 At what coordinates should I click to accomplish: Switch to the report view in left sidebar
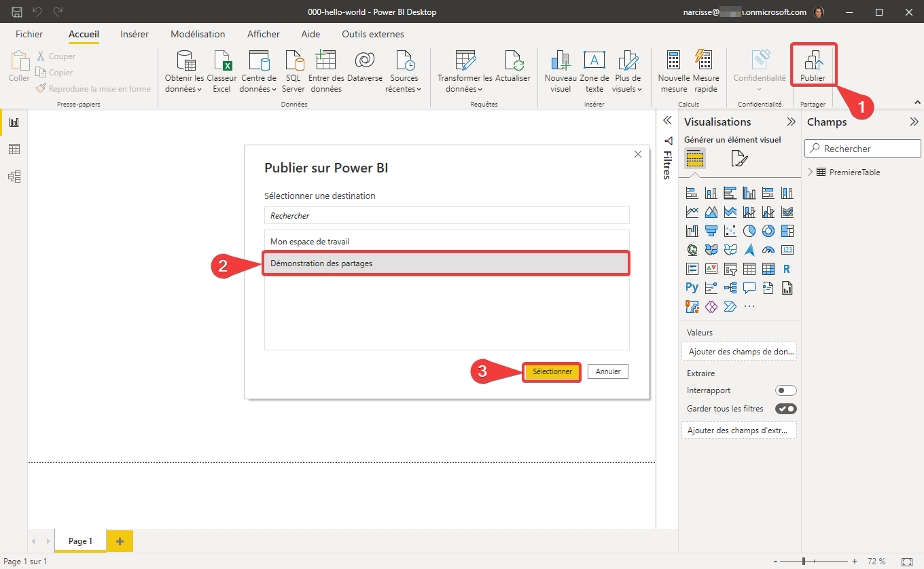[x=14, y=122]
